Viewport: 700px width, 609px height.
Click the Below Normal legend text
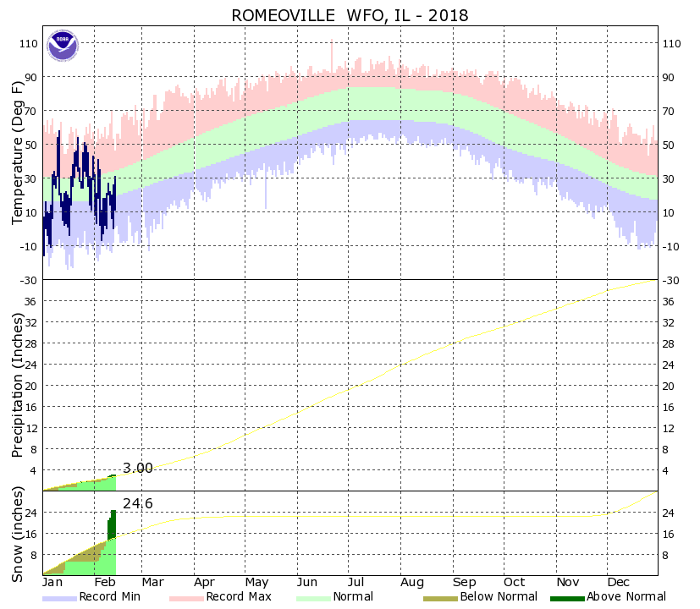(498, 597)
